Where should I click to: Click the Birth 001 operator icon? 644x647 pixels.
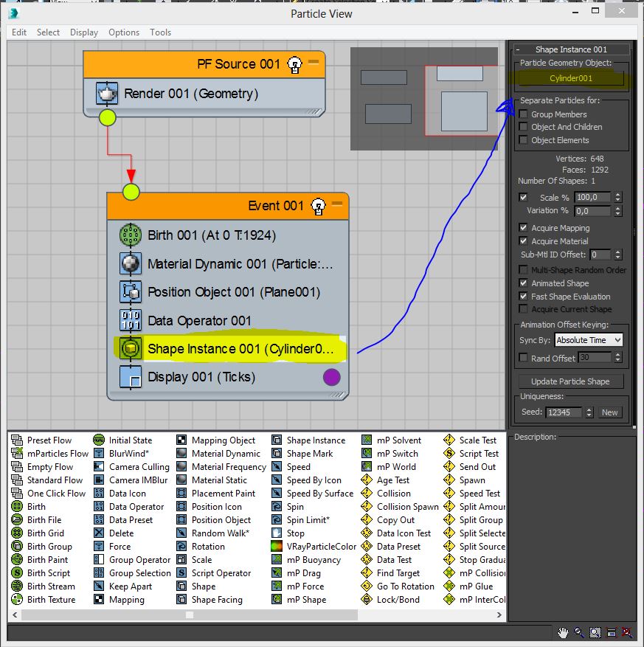131,235
